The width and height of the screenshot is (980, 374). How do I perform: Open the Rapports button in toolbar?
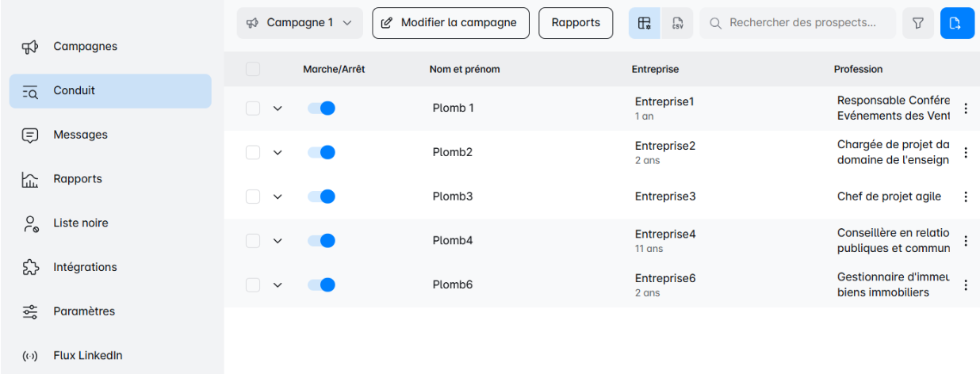tap(576, 23)
